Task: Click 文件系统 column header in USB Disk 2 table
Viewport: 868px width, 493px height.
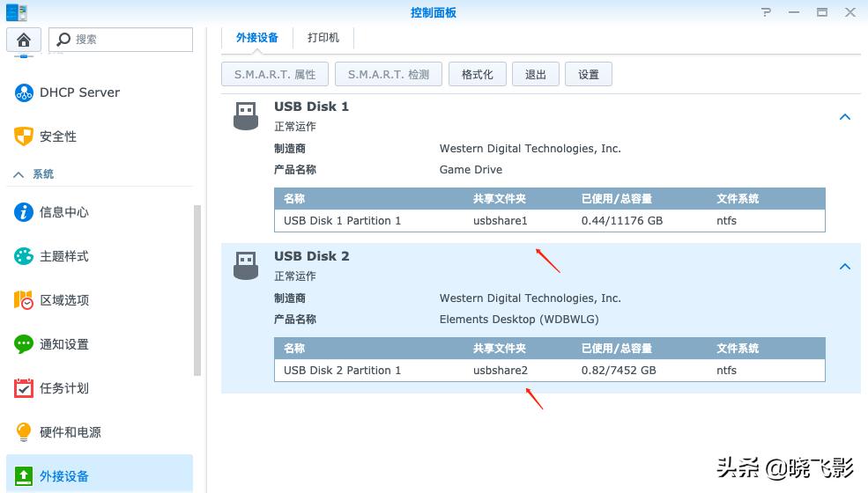Action: coord(738,348)
